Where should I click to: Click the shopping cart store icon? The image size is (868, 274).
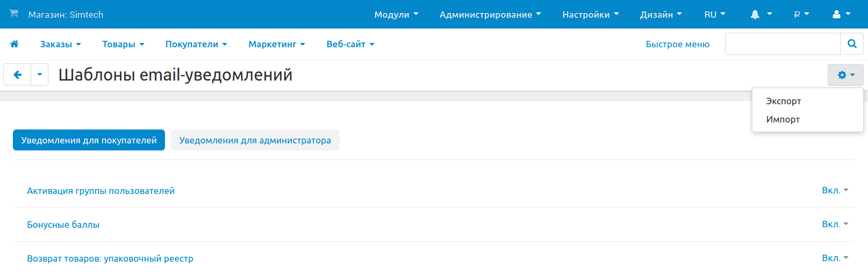tap(14, 13)
